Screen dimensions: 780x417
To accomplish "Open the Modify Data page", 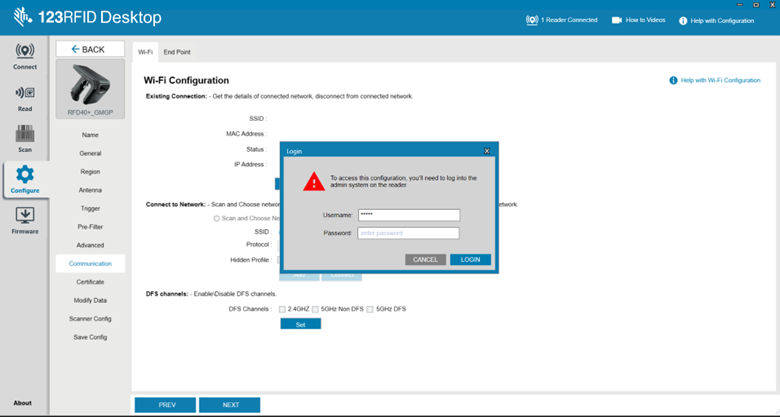I will click(90, 301).
